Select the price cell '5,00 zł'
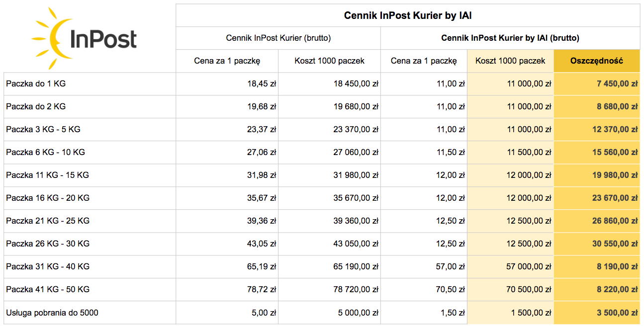 pos(227,313)
